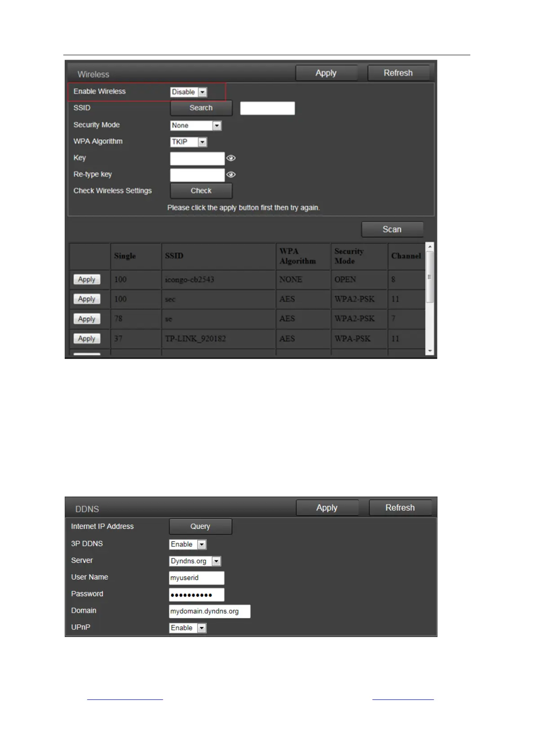Click scroll up arrow of network list
Screen dimensions: 535x756
click(430, 247)
